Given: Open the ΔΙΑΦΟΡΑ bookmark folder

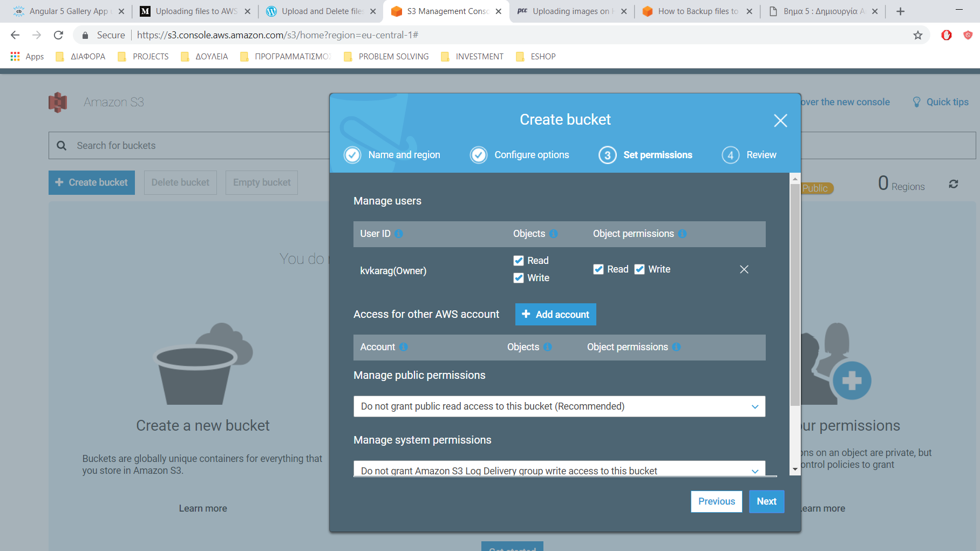Looking at the screenshot, I should pos(80,57).
